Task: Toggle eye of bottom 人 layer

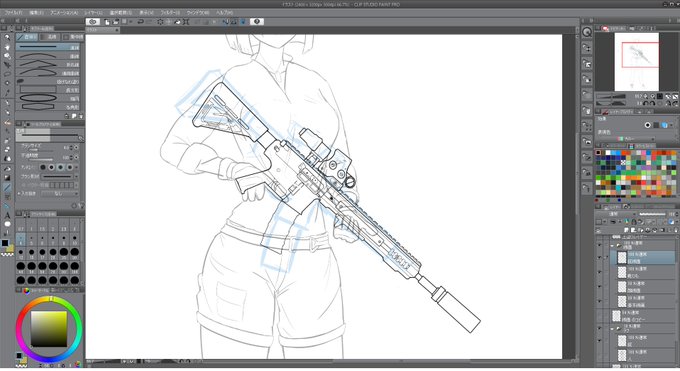Action: 599,355
